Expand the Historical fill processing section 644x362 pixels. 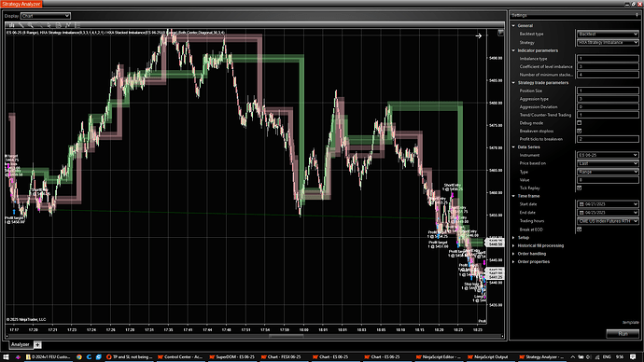(540, 245)
